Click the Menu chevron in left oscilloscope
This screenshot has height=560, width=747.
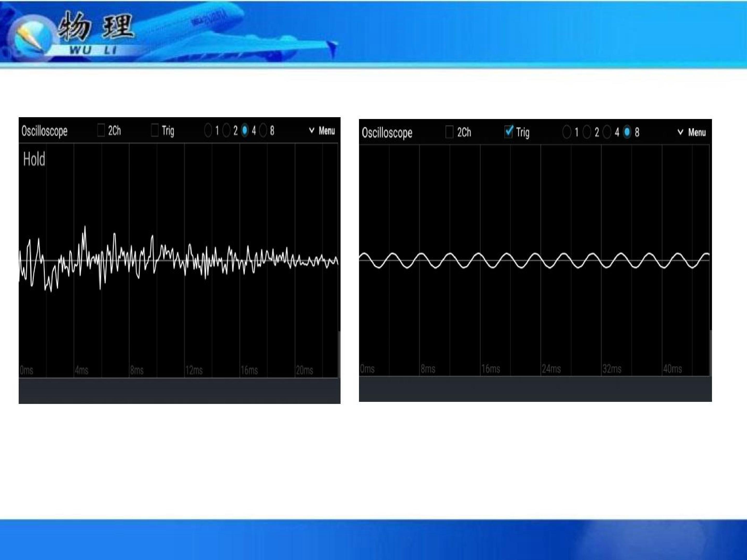[x=312, y=131]
